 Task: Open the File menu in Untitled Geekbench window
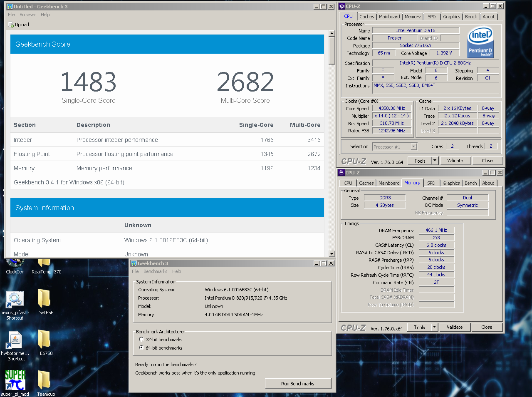(11, 15)
